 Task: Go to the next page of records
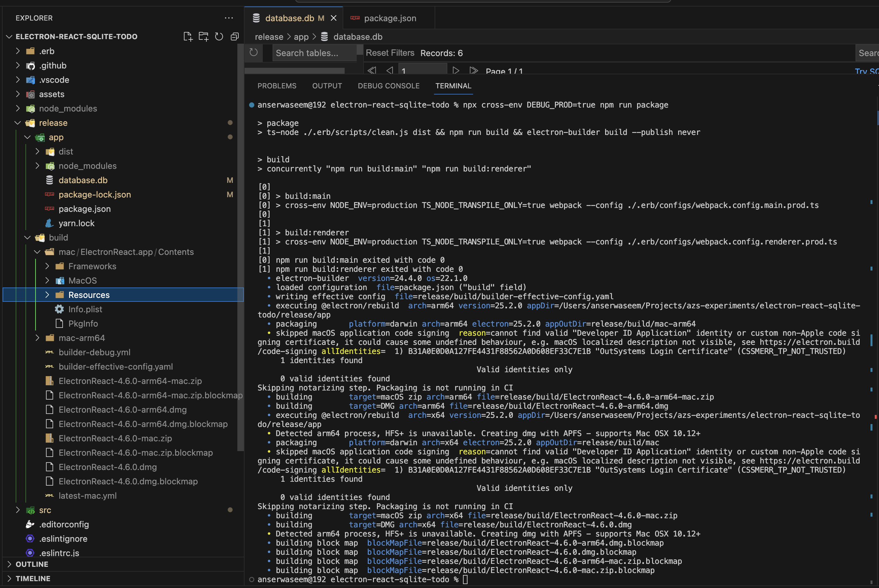tap(455, 70)
